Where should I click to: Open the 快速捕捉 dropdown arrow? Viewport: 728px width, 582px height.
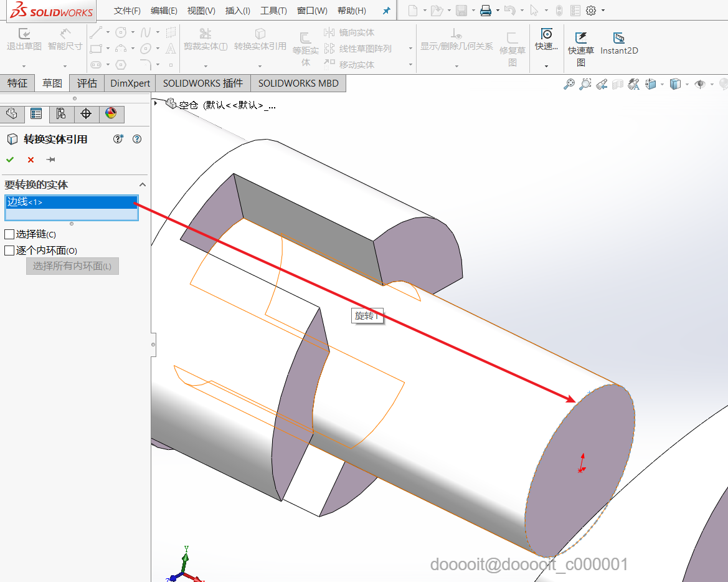(546, 65)
